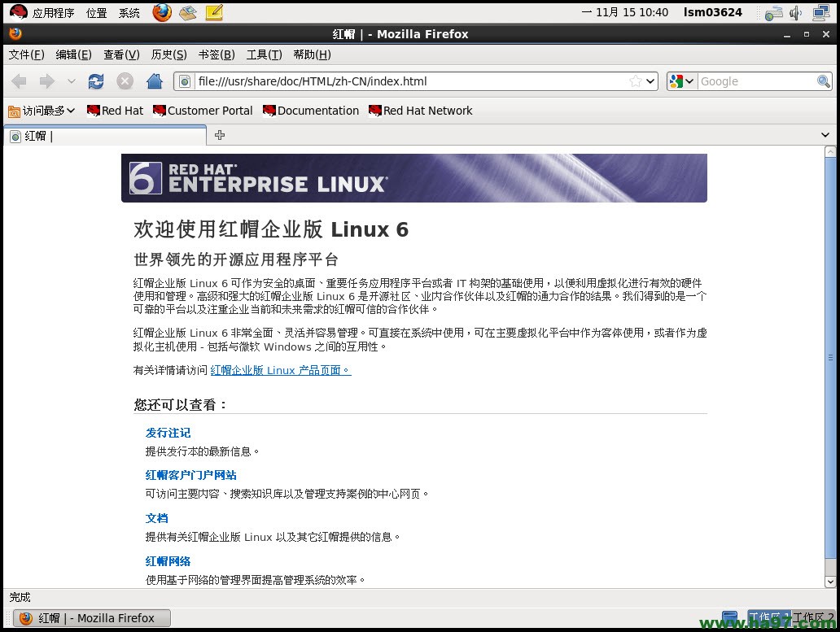Click the 红帽企业版 Linux 产品页面 link

tap(281, 370)
